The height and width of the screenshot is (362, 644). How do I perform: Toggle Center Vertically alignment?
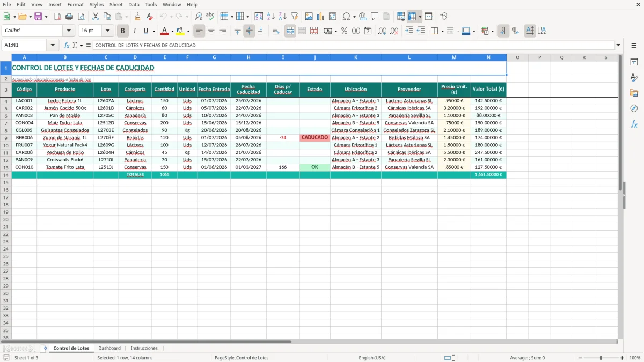click(249, 31)
